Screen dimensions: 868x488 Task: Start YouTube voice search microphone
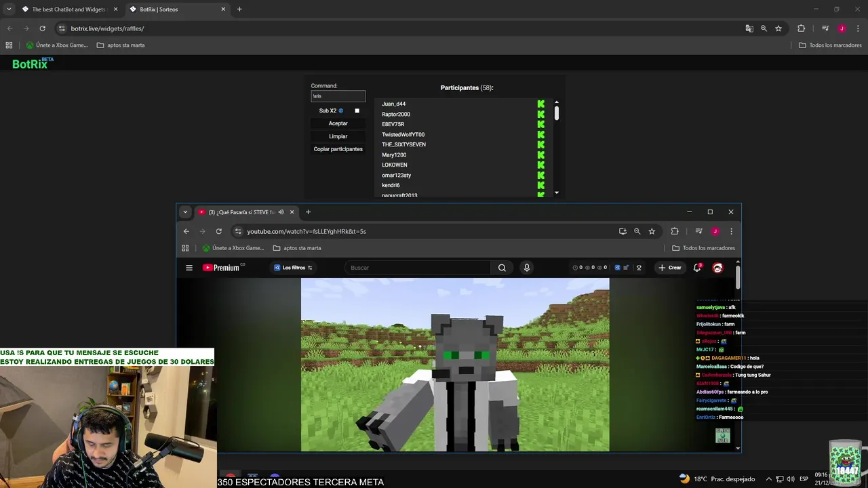(x=526, y=268)
